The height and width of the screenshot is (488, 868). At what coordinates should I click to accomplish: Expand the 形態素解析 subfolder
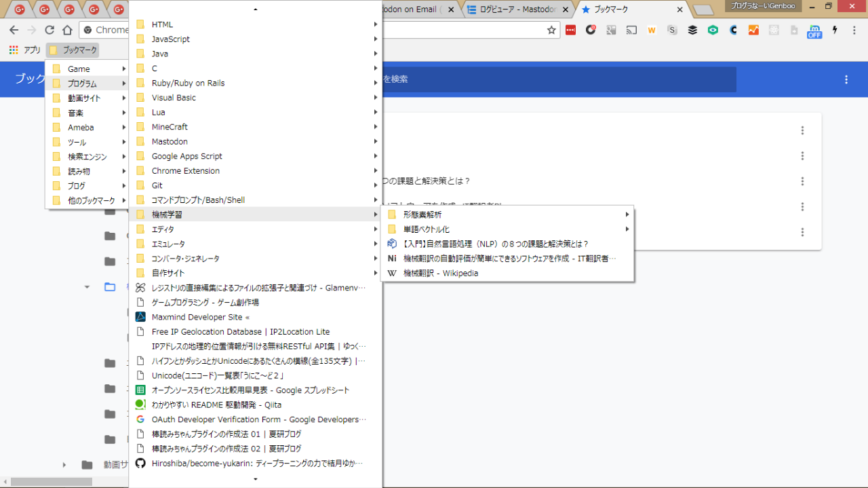click(x=422, y=214)
